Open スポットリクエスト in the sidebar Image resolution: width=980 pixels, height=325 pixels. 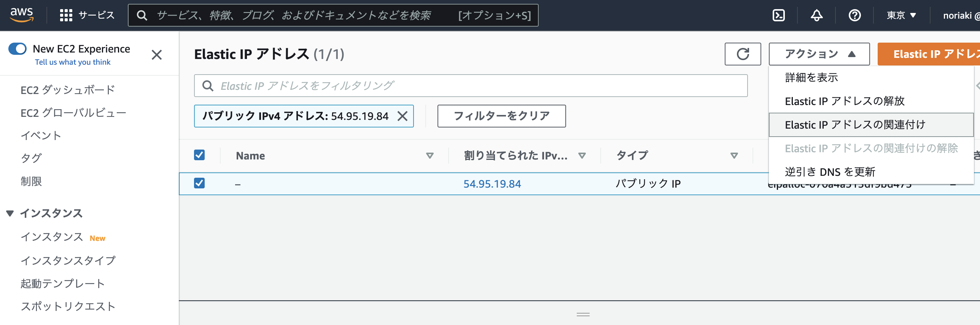(x=68, y=306)
